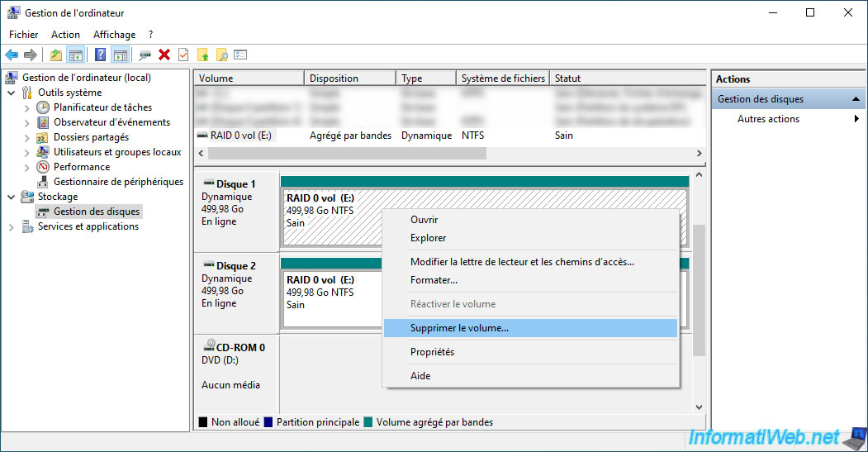
Task: Open the Affichage menu
Action: pyautogui.click(x=114, y=35)
